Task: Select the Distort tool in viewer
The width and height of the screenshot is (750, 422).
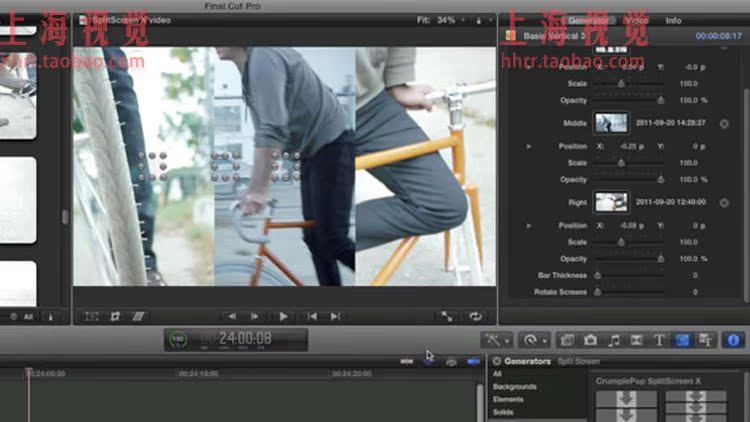Action: pos(138,316)
